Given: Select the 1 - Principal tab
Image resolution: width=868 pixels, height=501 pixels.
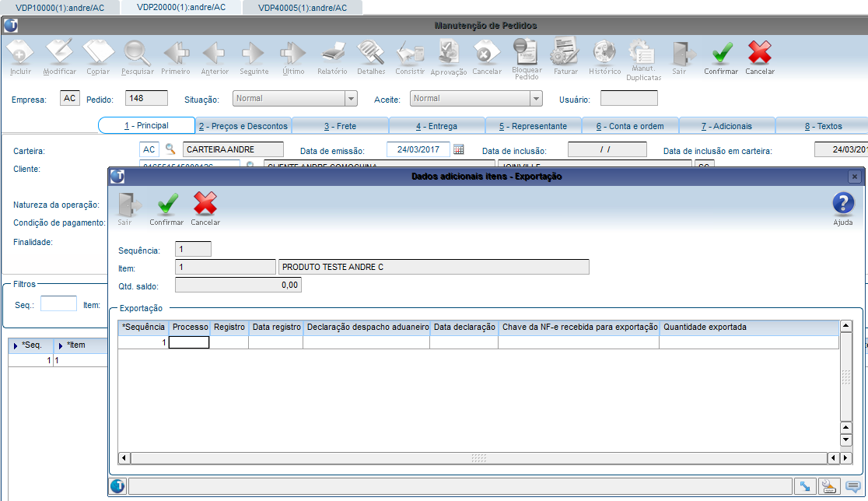Looking at the screenshot, I should (147, 125).
